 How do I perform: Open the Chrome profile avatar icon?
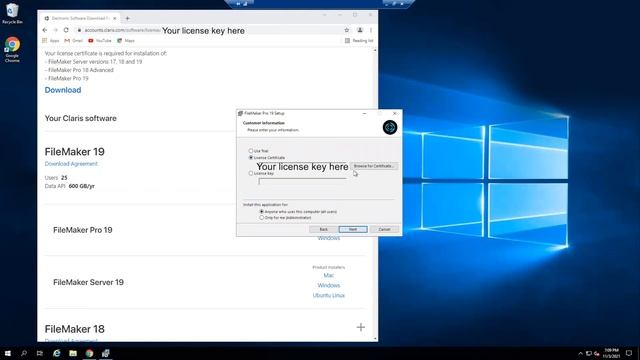[360, 30]
